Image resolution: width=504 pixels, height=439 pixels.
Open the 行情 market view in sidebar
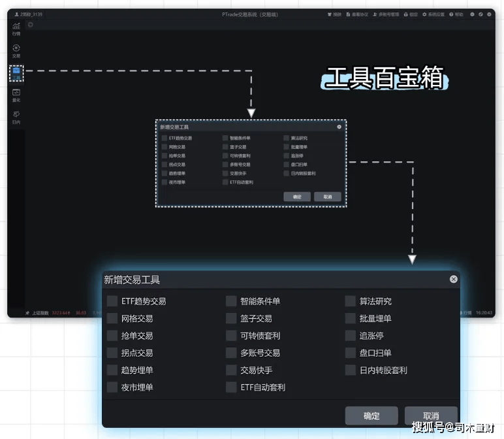(x=16, y=29)
